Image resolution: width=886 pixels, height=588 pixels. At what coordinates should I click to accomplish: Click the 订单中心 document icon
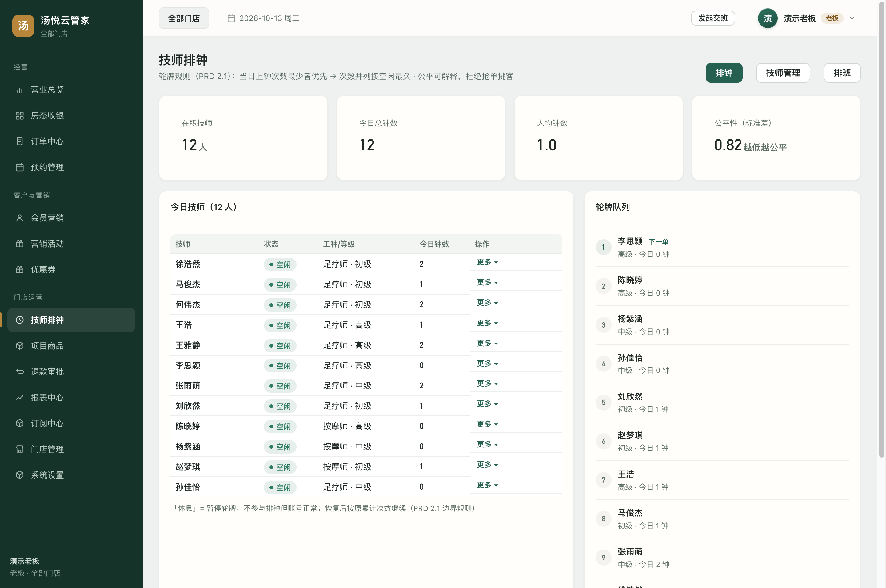tap(19, 141)
